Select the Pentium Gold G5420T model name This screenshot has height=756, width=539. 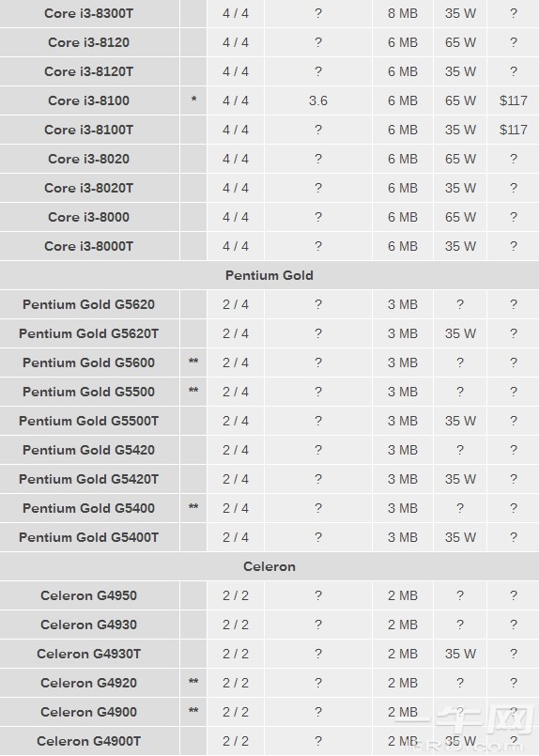(88, 479)
